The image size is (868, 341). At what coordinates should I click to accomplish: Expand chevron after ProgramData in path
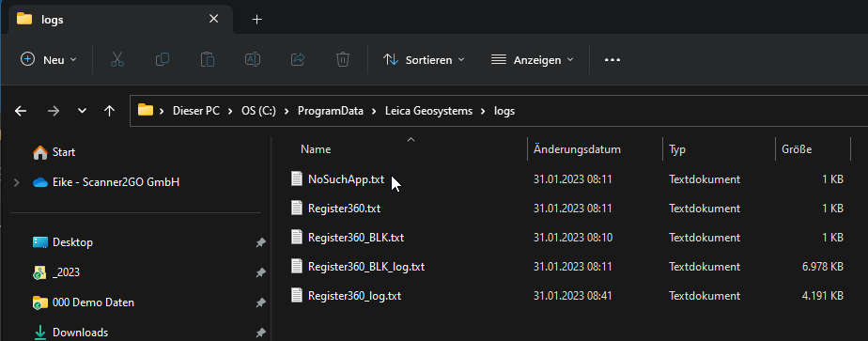tap(375, 111)
